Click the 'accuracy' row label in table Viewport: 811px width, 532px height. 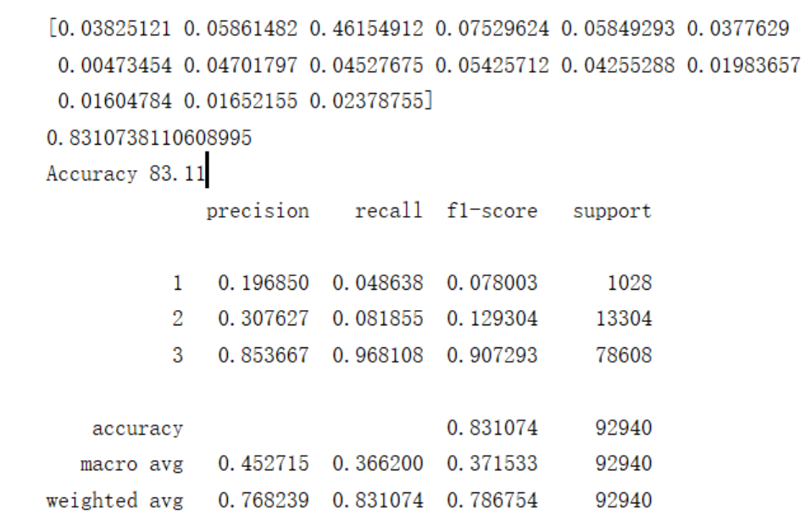(137, 429)
